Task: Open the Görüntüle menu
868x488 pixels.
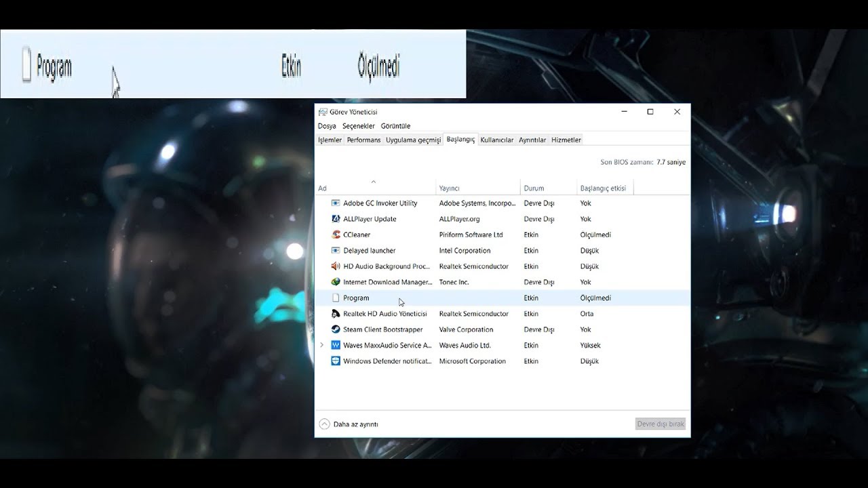Action: [x=395, y=126]
